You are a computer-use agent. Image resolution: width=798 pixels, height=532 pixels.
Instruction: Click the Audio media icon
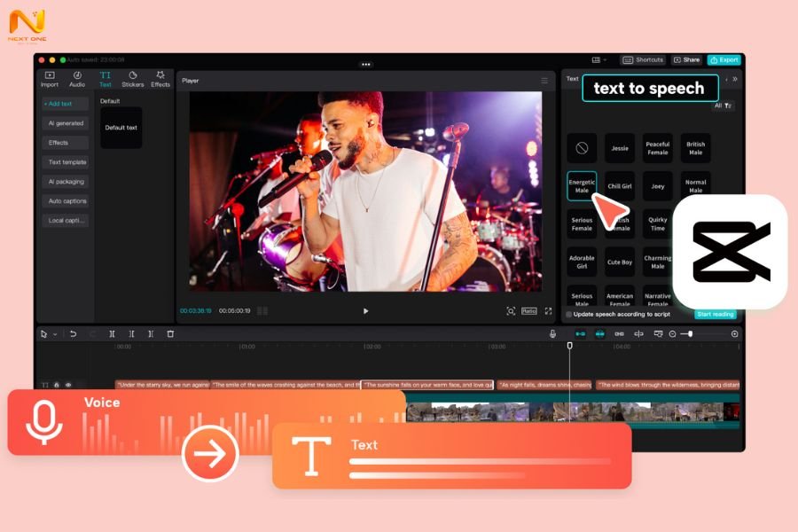click(x=77, y=79)
